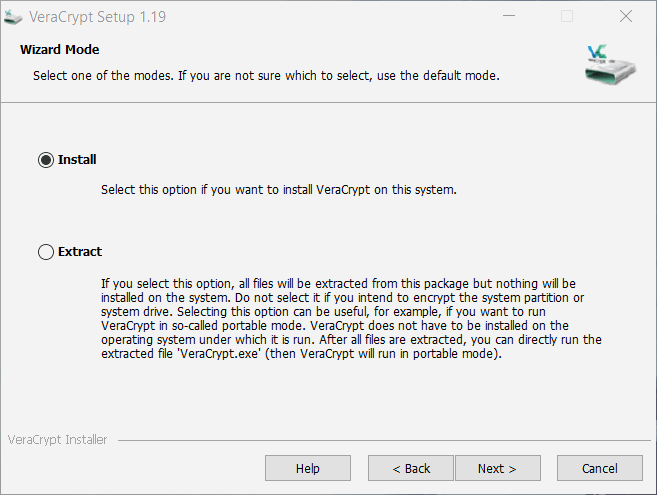Click the "Select one of the modes" subtitle
The height and width of the screenshot is (495, 657).
[x=265, y=76]
